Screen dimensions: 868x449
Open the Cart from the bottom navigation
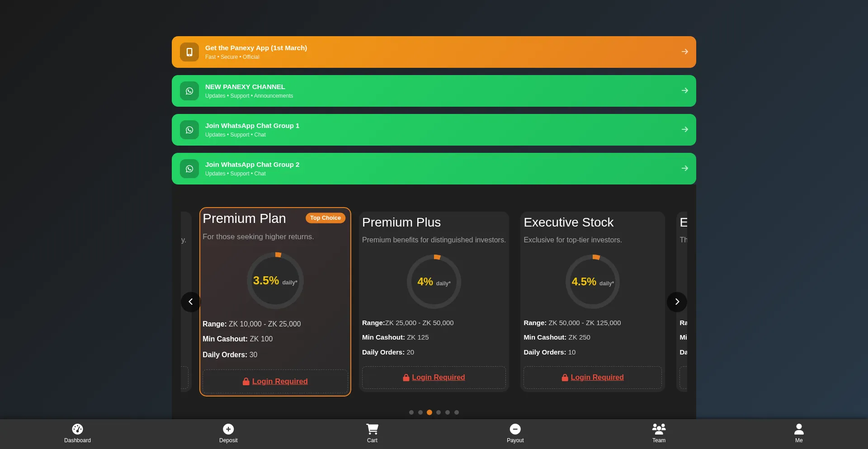coord(372,434)
